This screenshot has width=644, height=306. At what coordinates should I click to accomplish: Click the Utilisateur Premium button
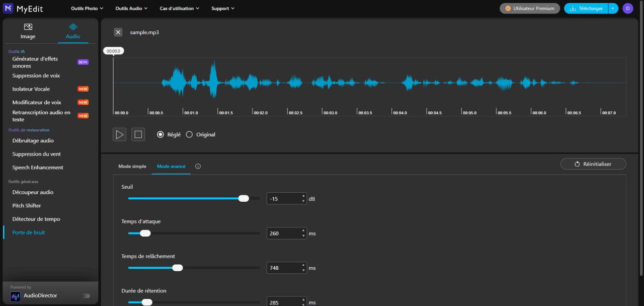(x=529, y=9)
